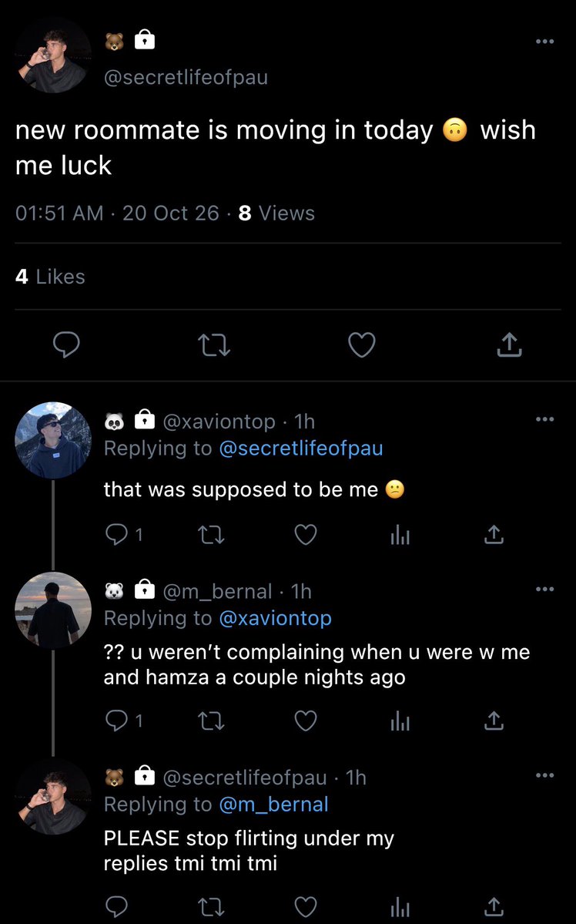
Task: Reply to the main roommate tweet
Action: [x=66, y=344]
